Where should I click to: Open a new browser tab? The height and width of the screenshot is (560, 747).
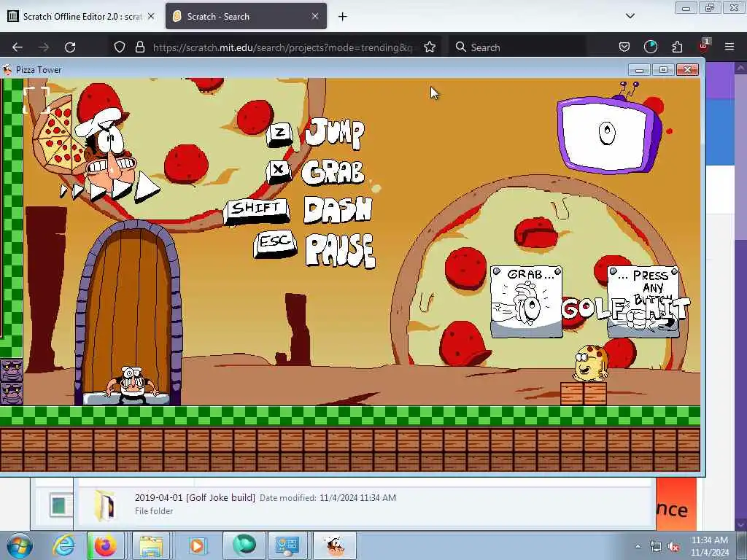tap(343, 17)
